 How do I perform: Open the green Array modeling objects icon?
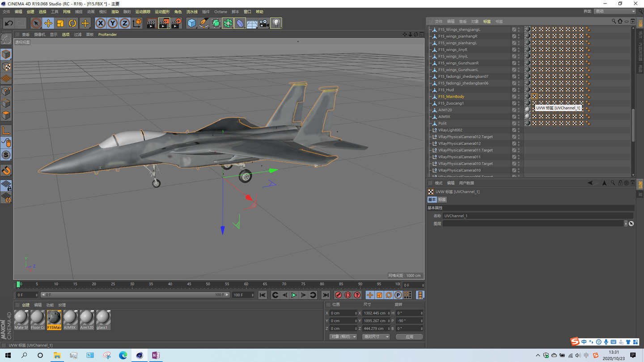tap(228, 23)
